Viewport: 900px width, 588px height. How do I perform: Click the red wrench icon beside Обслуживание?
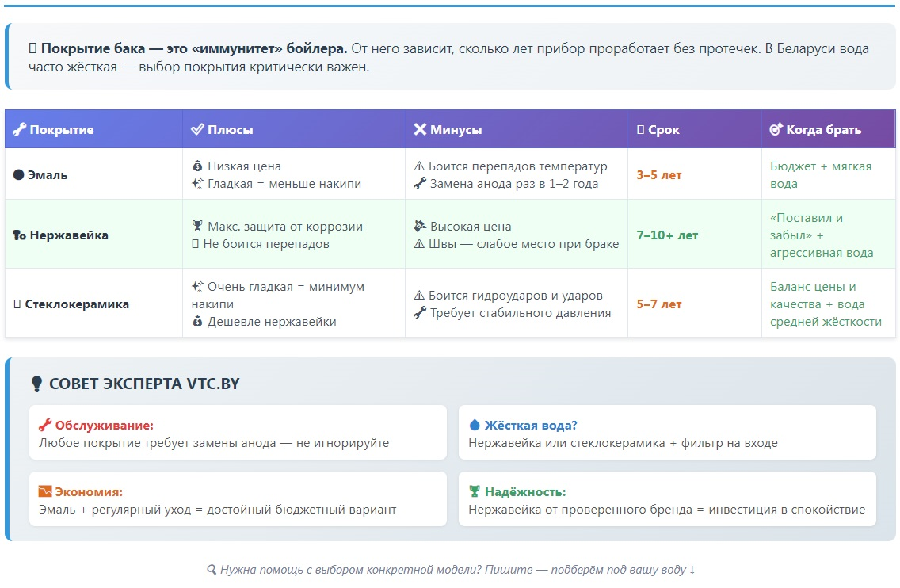pos(45,426)
